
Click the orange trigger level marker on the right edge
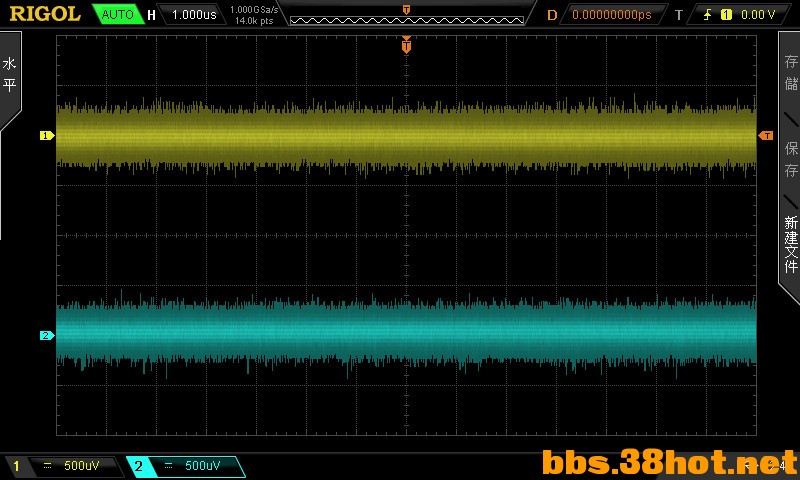pos(766,135)
